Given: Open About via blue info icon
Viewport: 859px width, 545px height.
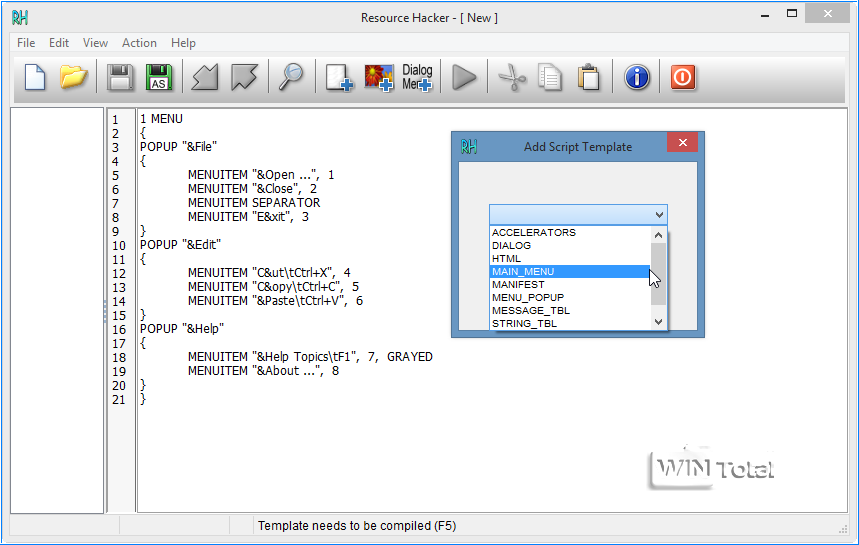Looking at the screenshot, I should pyautogui.click(x=637, y=77).
